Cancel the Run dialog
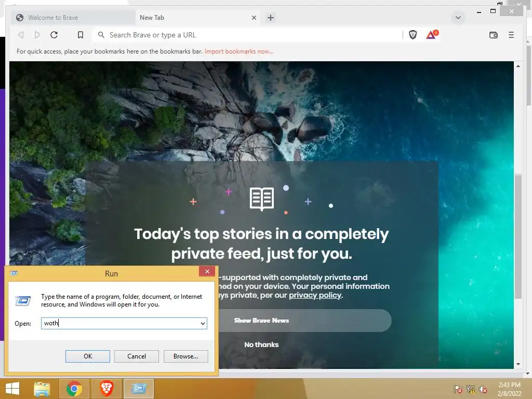532x399 pixels. 137,356
